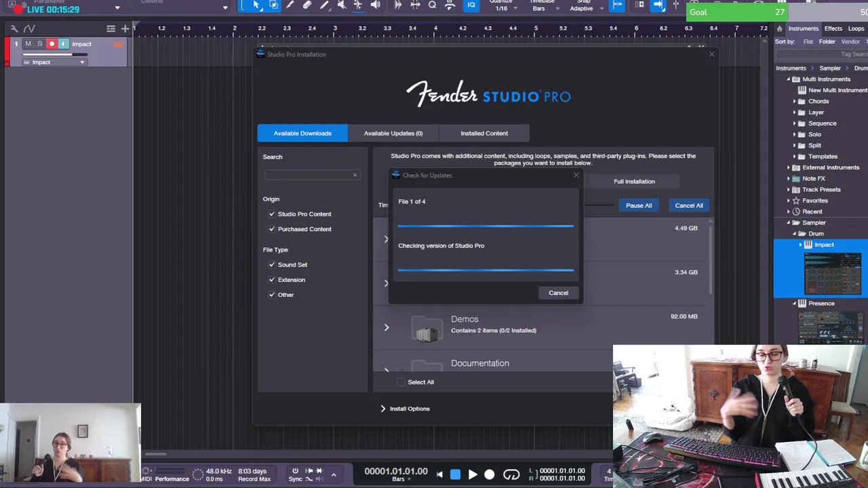
Task: Click the magnifier Q zoom icon
Action: (x=432, y=5)
